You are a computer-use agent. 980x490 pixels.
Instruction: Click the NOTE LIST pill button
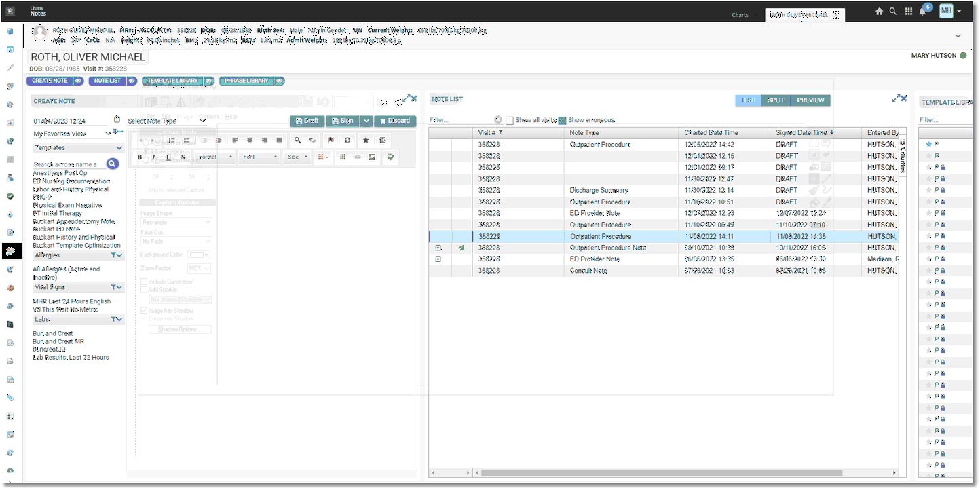click(x=107, y=81)
